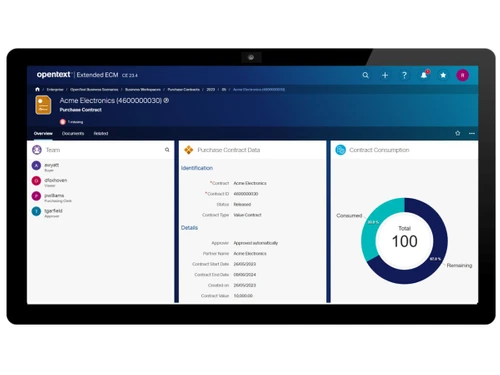
Task: Click Status value Released
Action: click(x=242, y=204)
